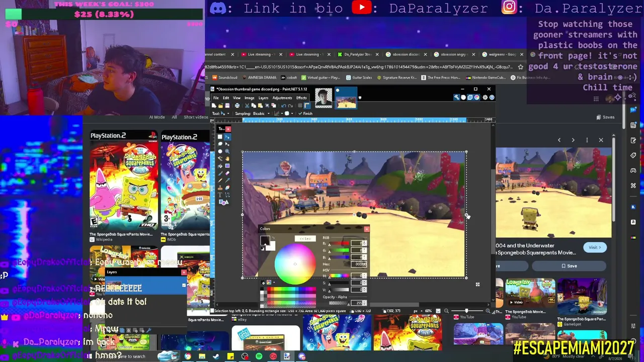Open the Guitar Scales bookmark

click(x=359, y=77)
